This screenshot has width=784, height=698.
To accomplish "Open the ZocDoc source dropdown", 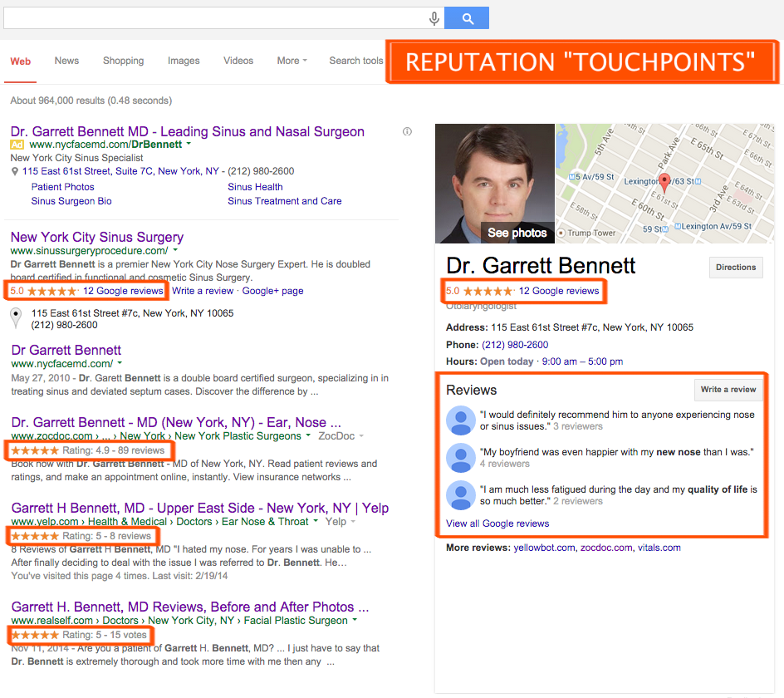I will (x=341, y=435).
